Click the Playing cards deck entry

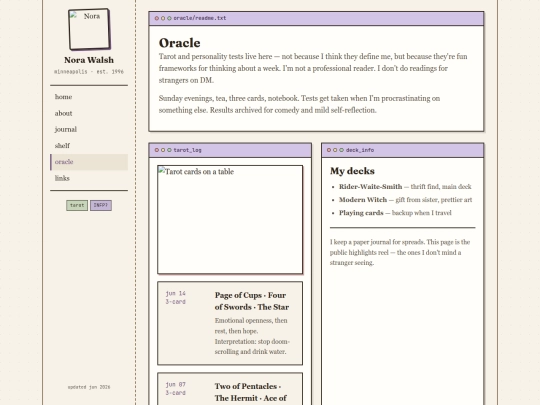click(395, 213)
